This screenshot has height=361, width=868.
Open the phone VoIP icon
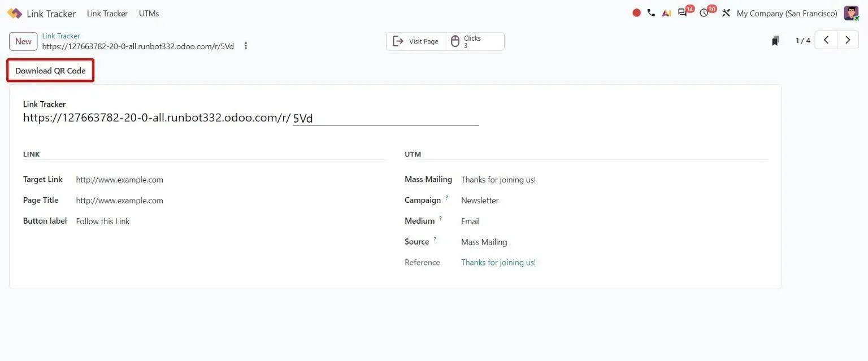651,13
